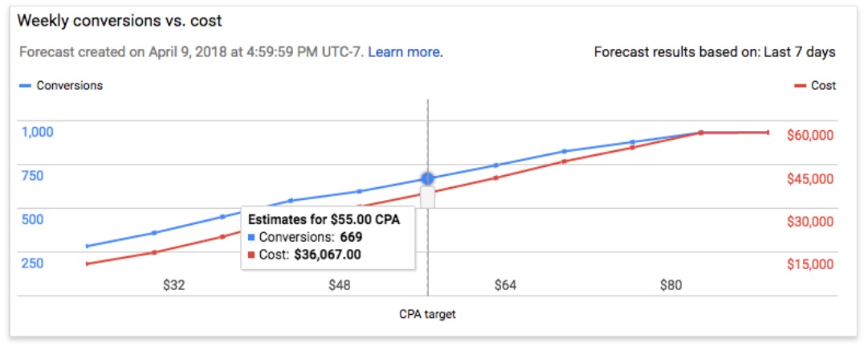The height and width of the screenshot is (347, 868).
Task: Click the second blue Conversions data point
Action: click(x=154, y=233)
